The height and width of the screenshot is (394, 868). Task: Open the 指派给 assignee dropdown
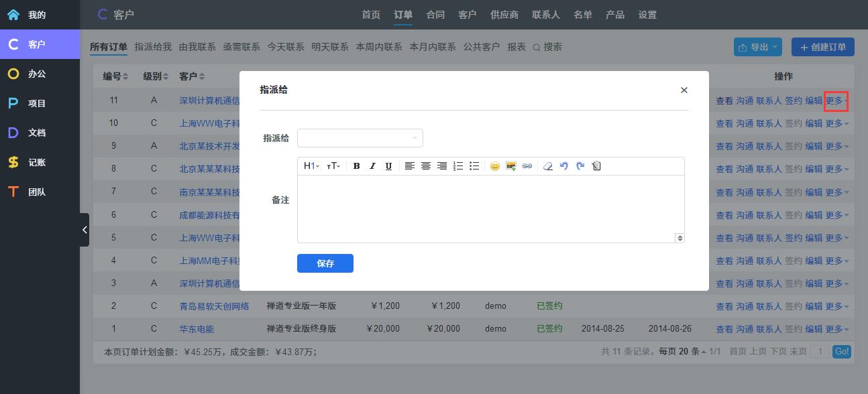click(360, 138)
